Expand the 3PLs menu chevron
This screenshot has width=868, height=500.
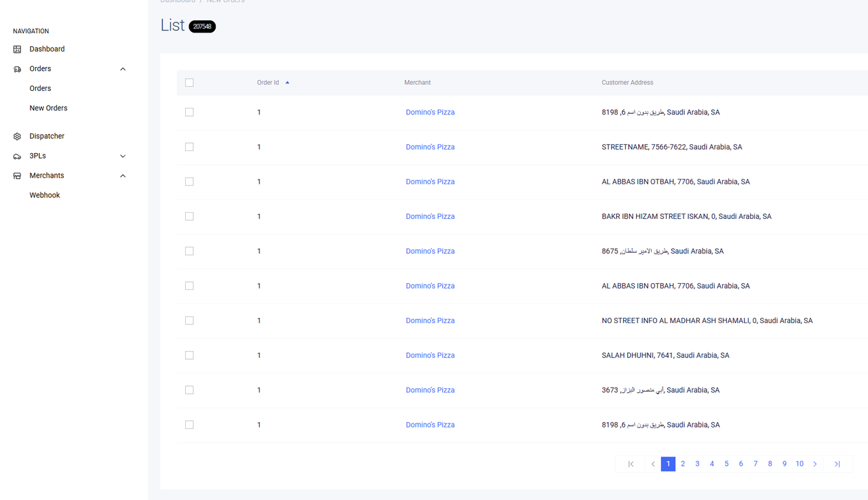pyautogui.click(x=123, y=157)
